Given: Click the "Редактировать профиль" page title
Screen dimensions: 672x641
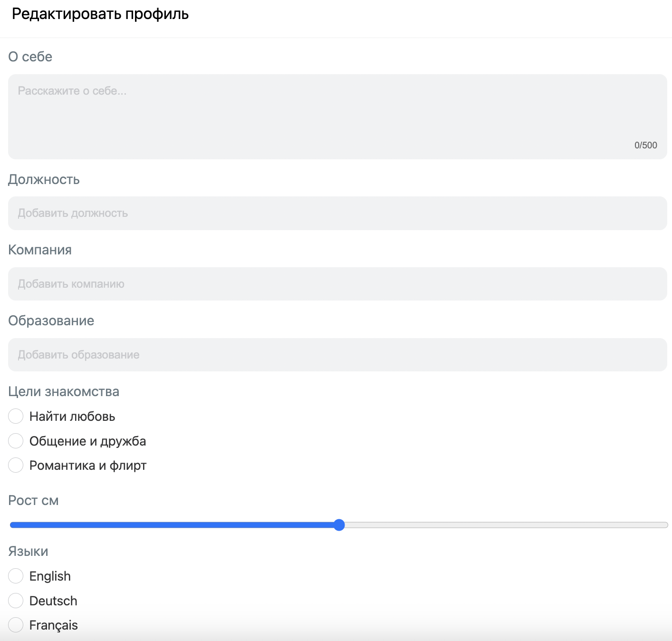Looking at the screenshot, I should (100, 14).
